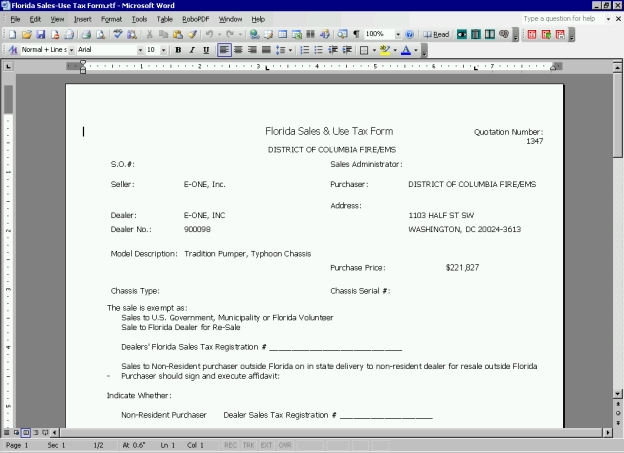Image resolution: width=624 pixels, height=453 pixels.
Task: Align text to the right
Action: [x=252, y=50]
